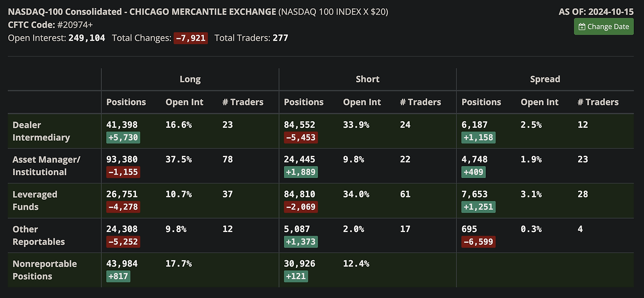The height and width of the screenshot is (298, 644).
Task: Click the Open Interest value 249,104
Action: point(87,38)
